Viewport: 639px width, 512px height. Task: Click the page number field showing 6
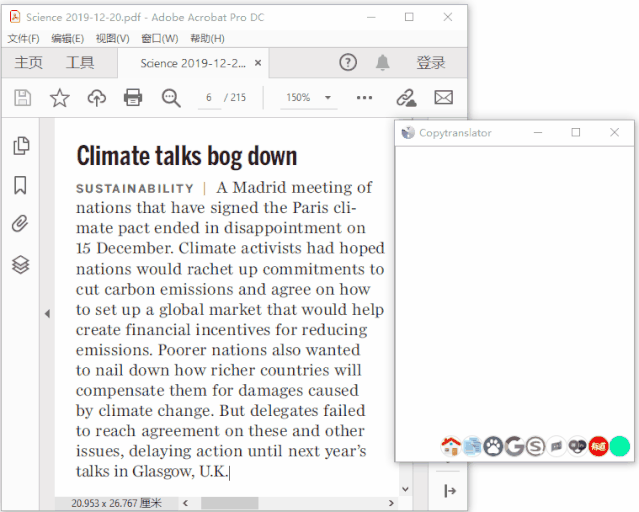[209, 98]
